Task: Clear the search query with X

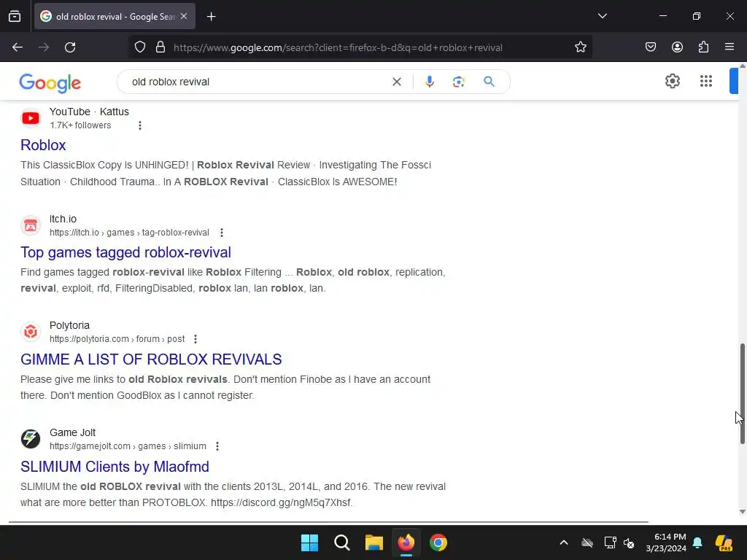Action: coord(397,82)
